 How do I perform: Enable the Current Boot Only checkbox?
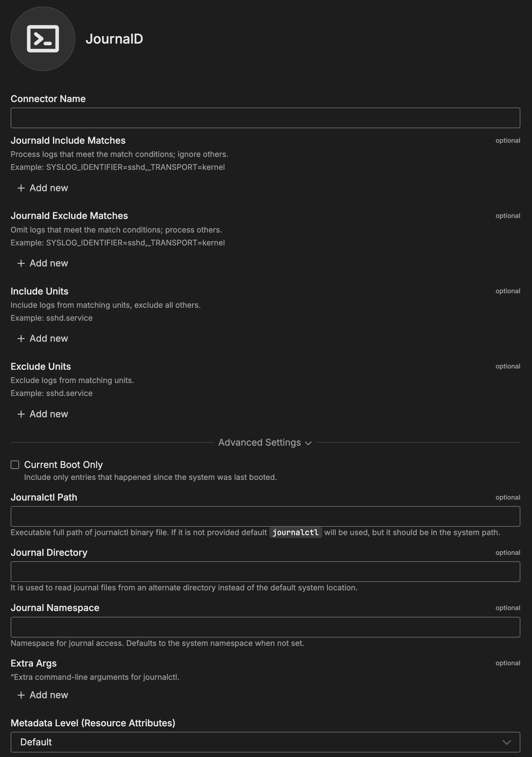15,464
